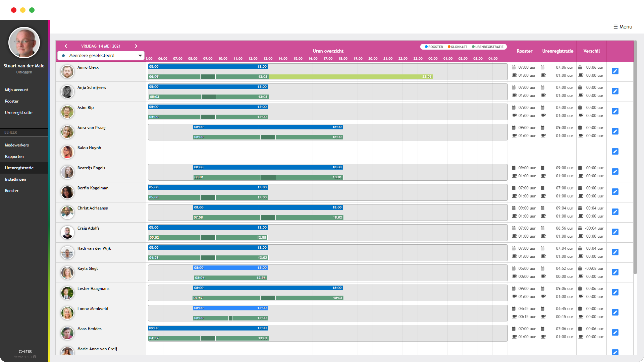Click edit icon for Maas Heddes
The width and height of the screenshot is (644, 362).
click(615, 333)
